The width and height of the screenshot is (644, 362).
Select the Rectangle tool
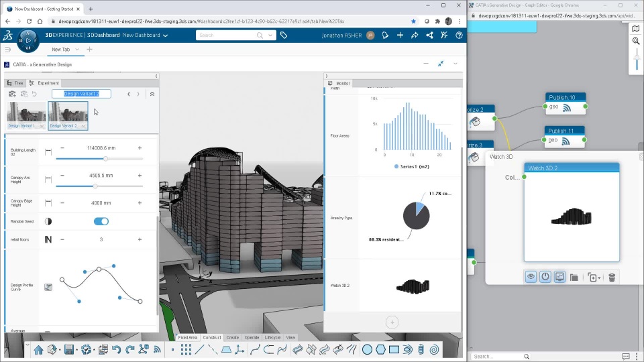(394, 350)
